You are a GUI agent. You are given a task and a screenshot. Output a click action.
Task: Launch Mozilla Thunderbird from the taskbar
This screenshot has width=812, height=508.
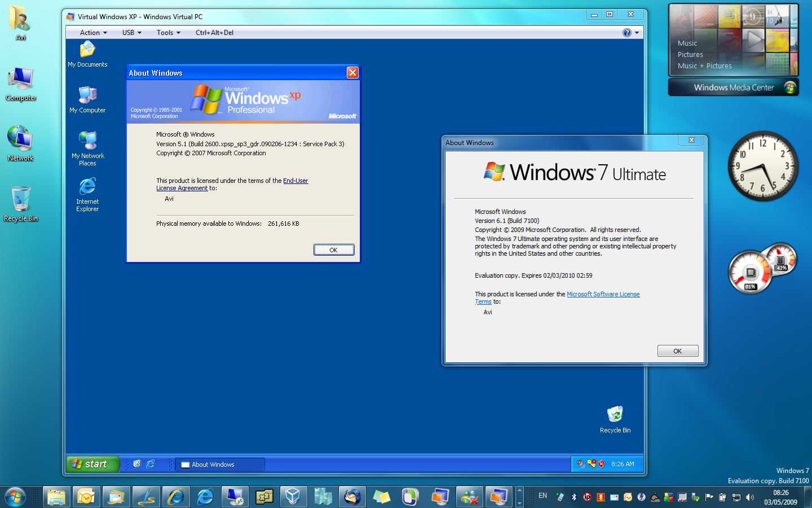click(352, 497)
